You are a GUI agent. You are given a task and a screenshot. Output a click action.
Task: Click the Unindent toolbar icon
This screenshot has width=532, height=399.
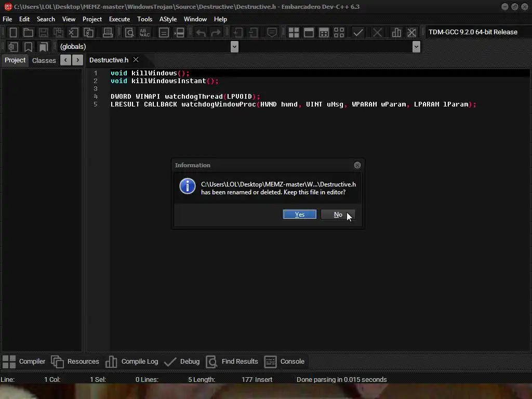coord(253,33)
